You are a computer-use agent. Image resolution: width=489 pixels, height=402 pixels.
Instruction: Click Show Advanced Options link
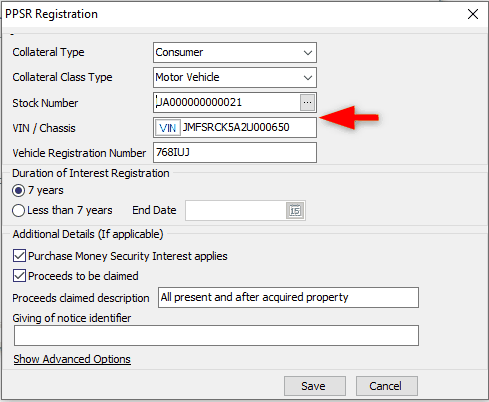(72, 359)
